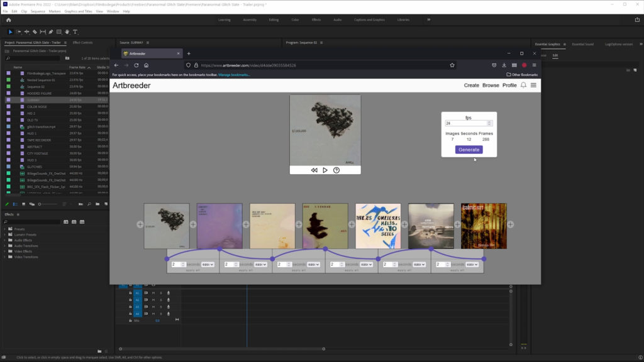644x362 pixels.
Task: Select the Ripple Edit tool
Action: click(26, 31)
